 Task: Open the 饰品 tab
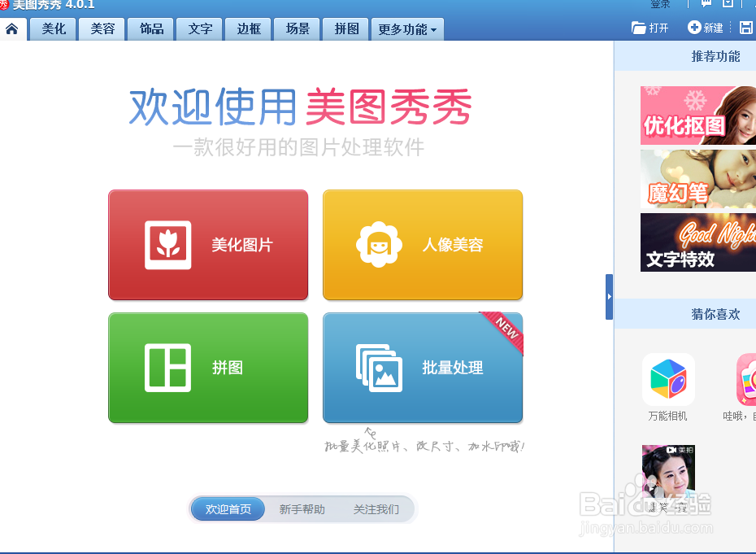pyautogui.click(x=151, y=29)
